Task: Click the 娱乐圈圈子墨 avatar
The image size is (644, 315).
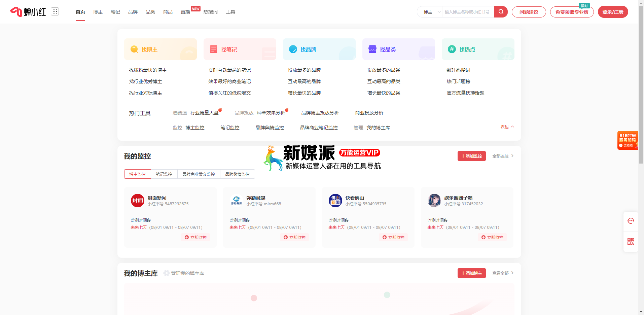Action: tap(434, 201)
